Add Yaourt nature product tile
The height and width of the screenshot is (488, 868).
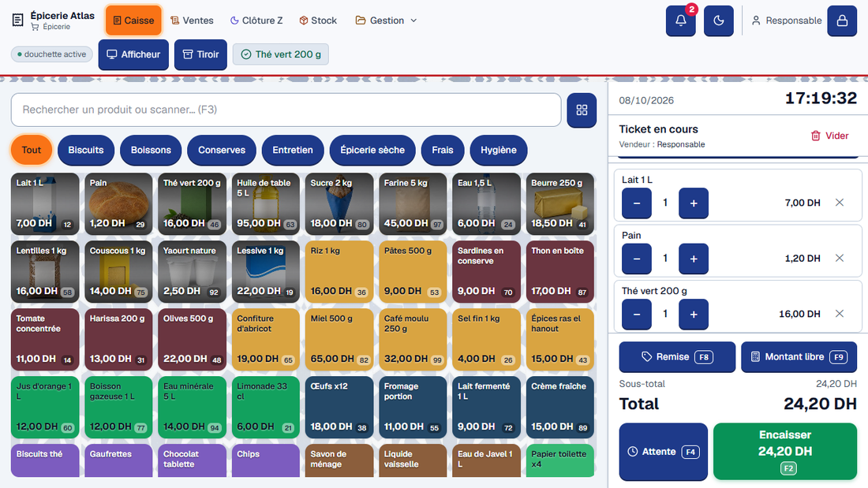(192, 272)
